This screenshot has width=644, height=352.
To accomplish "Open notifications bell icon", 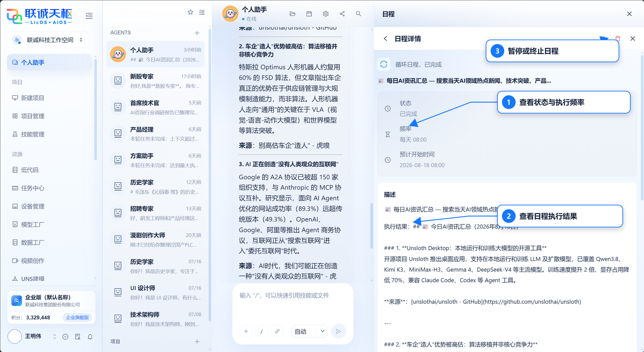I will coord(90,337).
